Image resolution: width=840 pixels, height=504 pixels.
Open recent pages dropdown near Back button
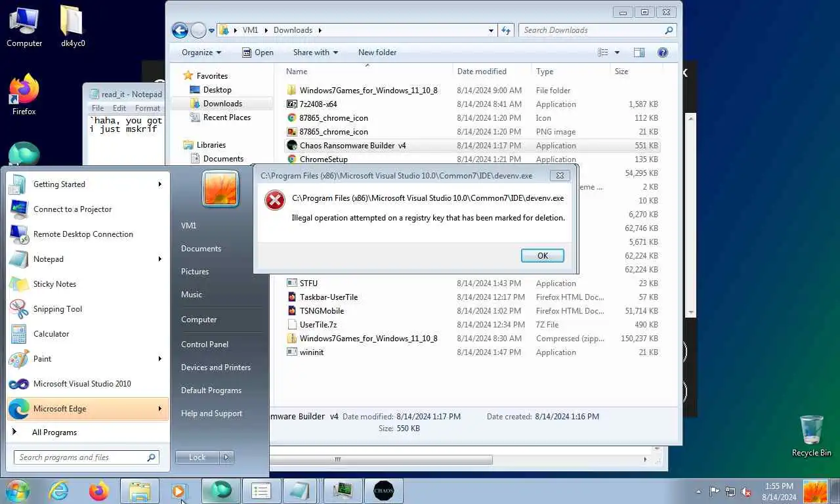pos(211,30)
